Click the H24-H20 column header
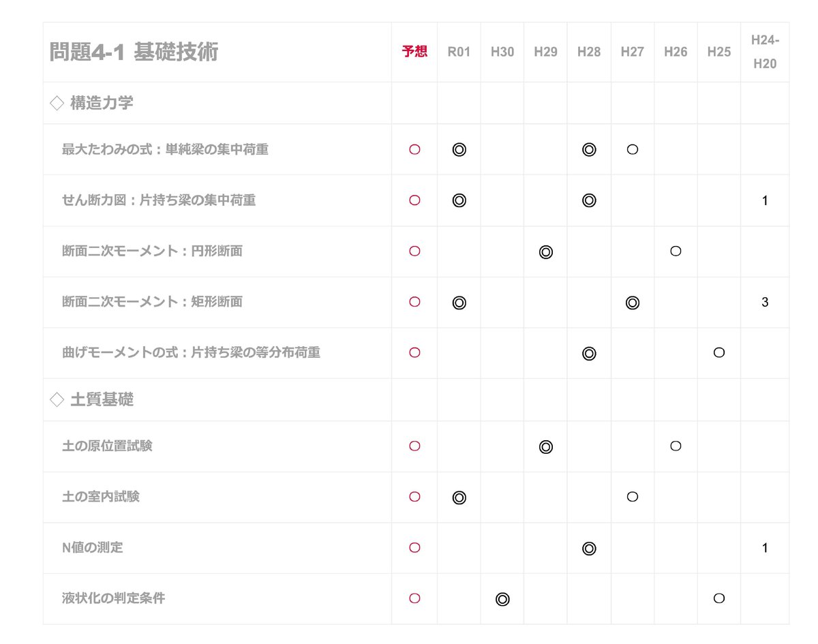This screenshot has height=644, width=818. point(765,52)
